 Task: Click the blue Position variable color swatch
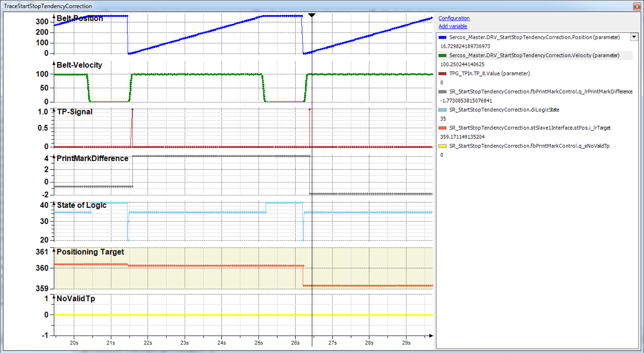point(442,37)
